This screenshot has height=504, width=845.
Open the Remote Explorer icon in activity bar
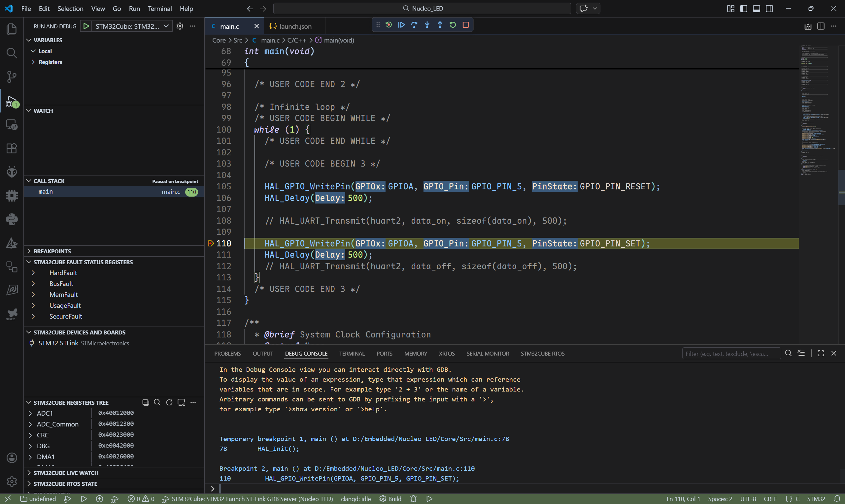pyautogui.click(x=12, y=124)
